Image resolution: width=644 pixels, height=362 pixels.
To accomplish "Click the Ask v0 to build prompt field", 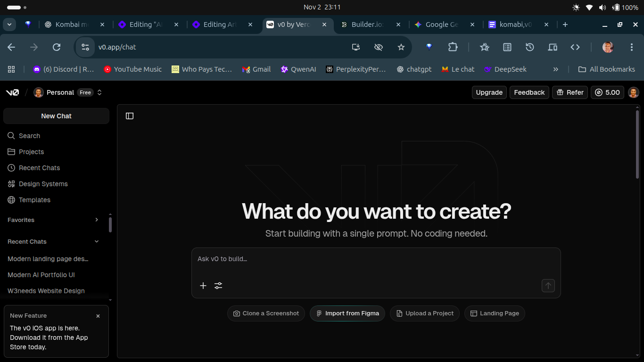I will (x=376, y=259).
